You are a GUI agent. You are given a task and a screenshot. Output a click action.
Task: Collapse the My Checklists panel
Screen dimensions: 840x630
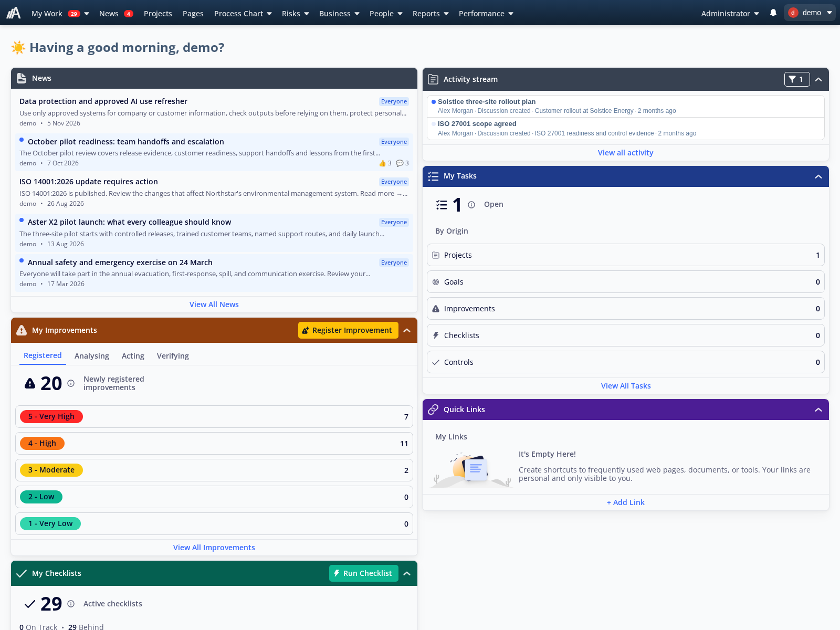click(407, 573)
